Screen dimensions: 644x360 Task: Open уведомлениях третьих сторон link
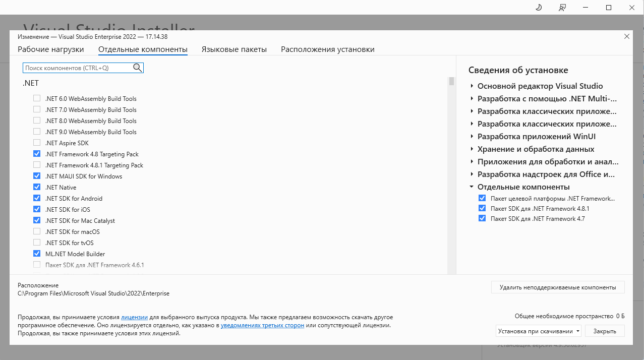262,325
